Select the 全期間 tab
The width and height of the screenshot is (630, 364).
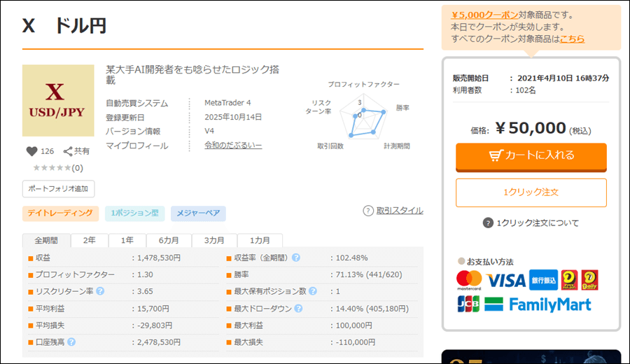(x=46, y=240)
